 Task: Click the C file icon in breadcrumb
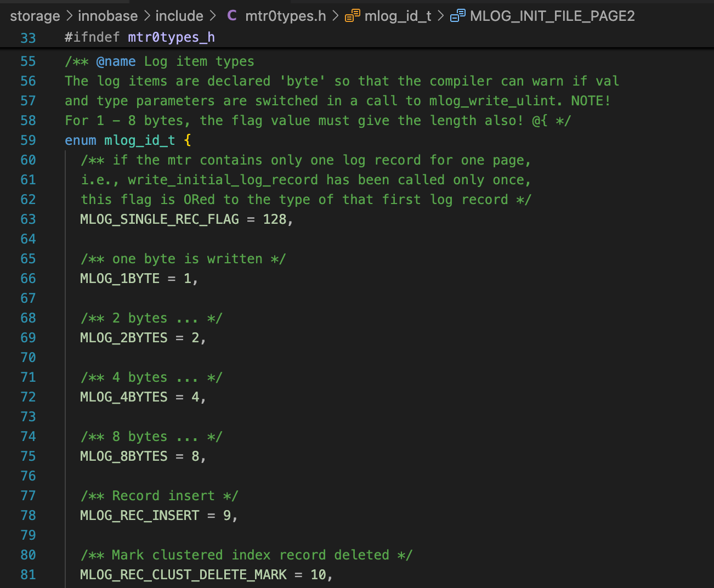click(232, 16)
